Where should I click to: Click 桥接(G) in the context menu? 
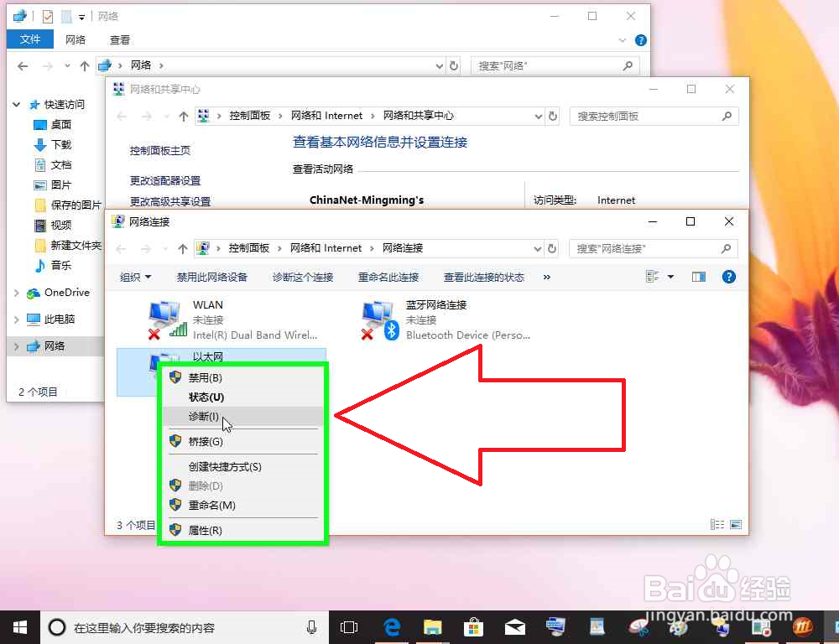(204, 441)
